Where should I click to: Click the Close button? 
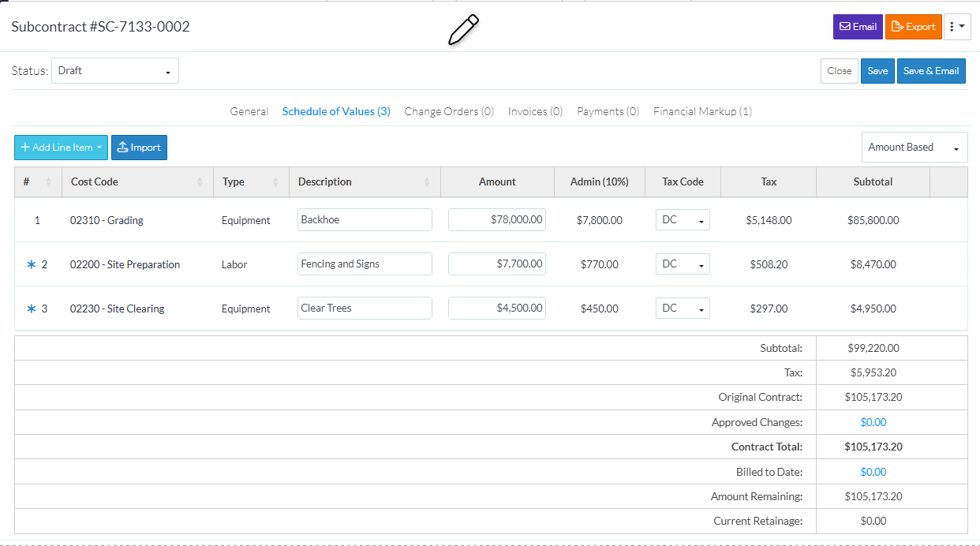[839, 71]
